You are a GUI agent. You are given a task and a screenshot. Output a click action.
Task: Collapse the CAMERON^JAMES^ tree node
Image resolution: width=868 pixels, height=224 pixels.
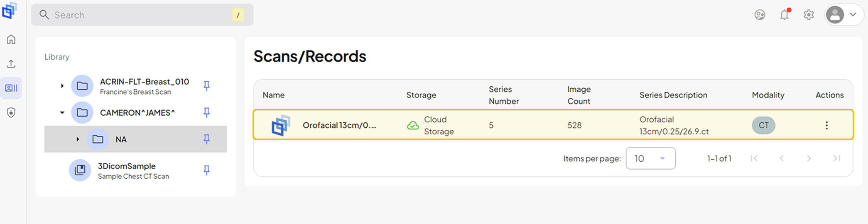pos(62,112)
